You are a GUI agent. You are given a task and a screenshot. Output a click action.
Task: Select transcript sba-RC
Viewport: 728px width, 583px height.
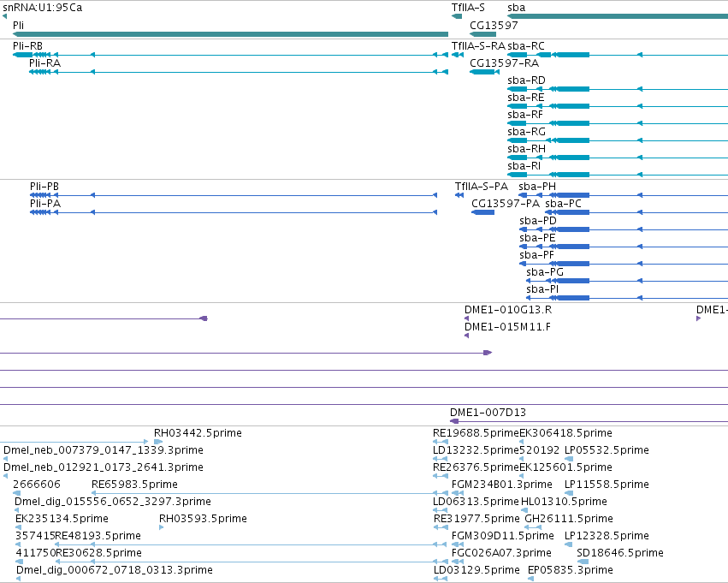tap(618, 55)
